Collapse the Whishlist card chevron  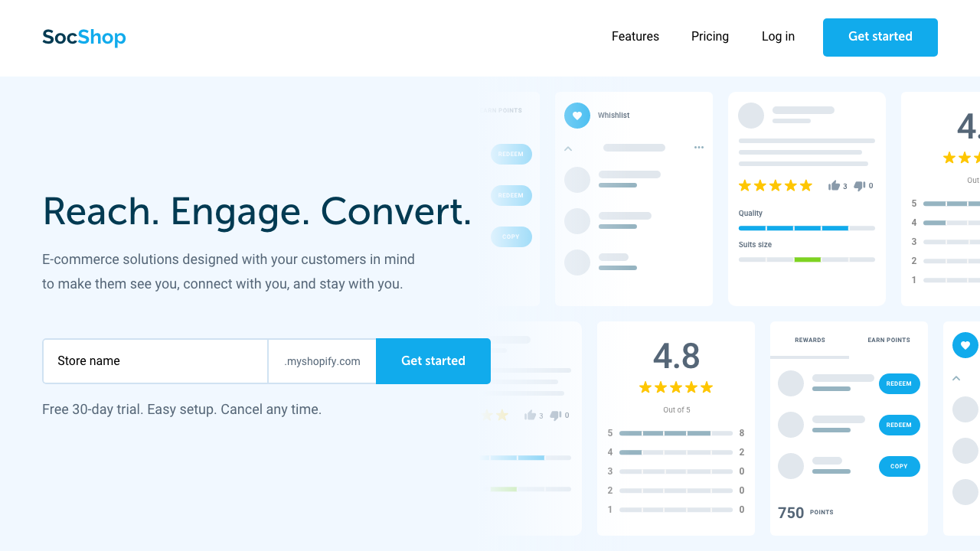coord(568,148)
